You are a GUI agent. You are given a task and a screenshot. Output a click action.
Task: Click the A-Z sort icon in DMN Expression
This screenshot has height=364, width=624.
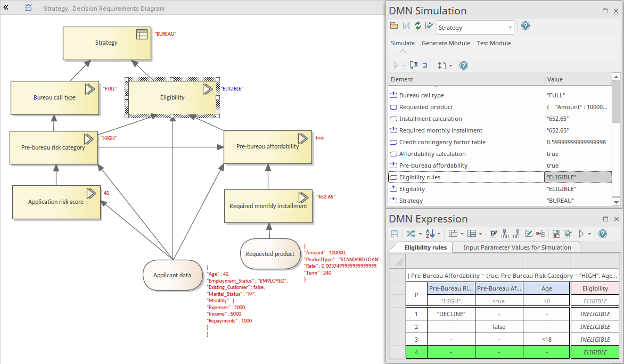click(x=430, y=234)
